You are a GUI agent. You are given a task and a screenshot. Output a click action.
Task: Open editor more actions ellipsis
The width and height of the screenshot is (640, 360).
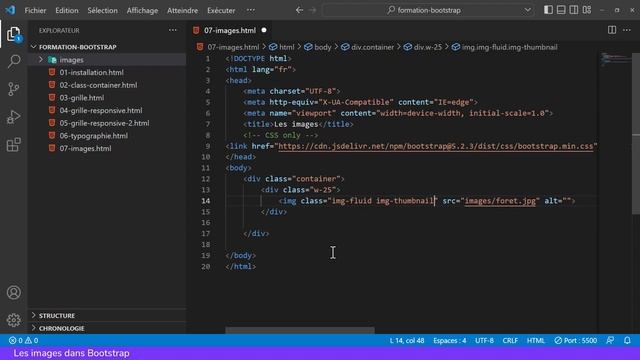(627, 30)
